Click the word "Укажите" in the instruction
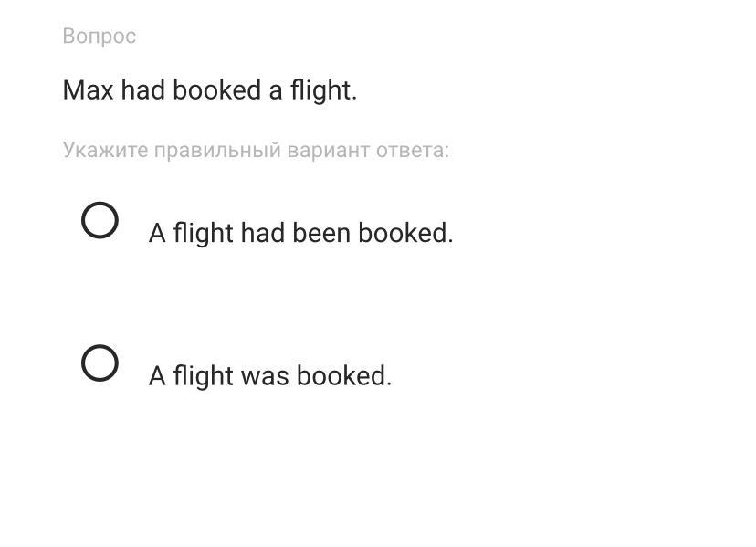Screen dimensions: 756x547 (x=106, y=150)
